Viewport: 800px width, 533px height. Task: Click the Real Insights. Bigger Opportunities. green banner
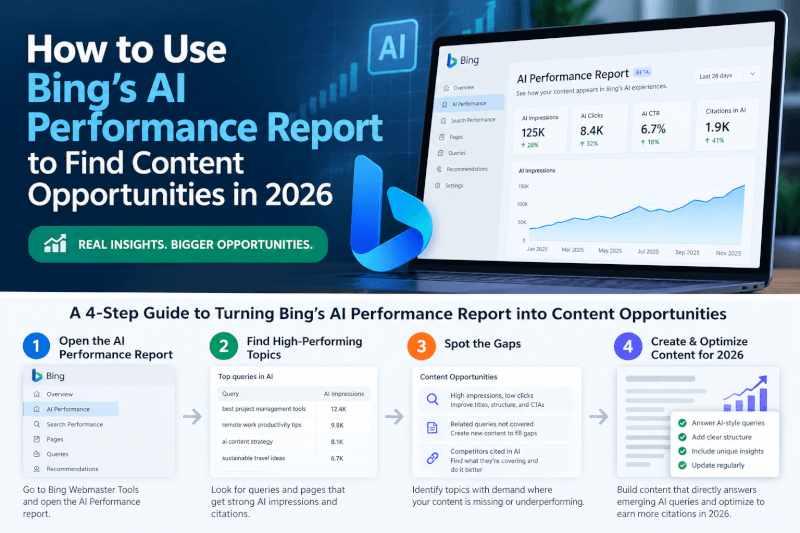tap(178, 244)
